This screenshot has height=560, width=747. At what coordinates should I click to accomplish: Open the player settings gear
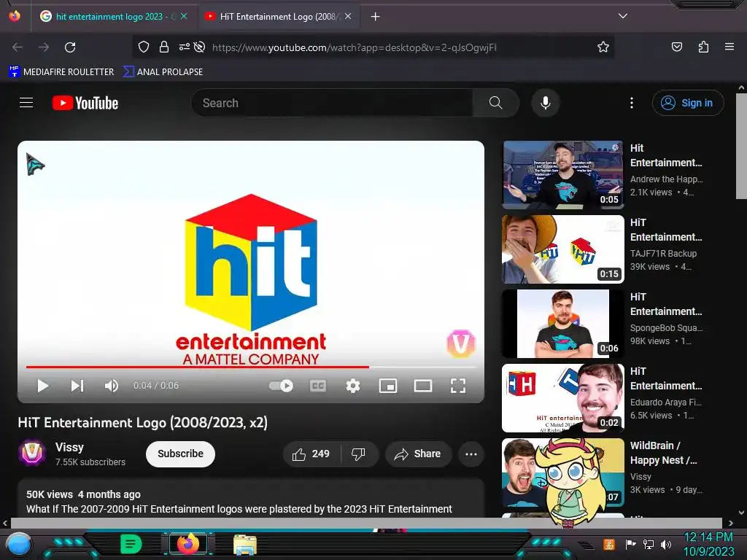[352, 386]
